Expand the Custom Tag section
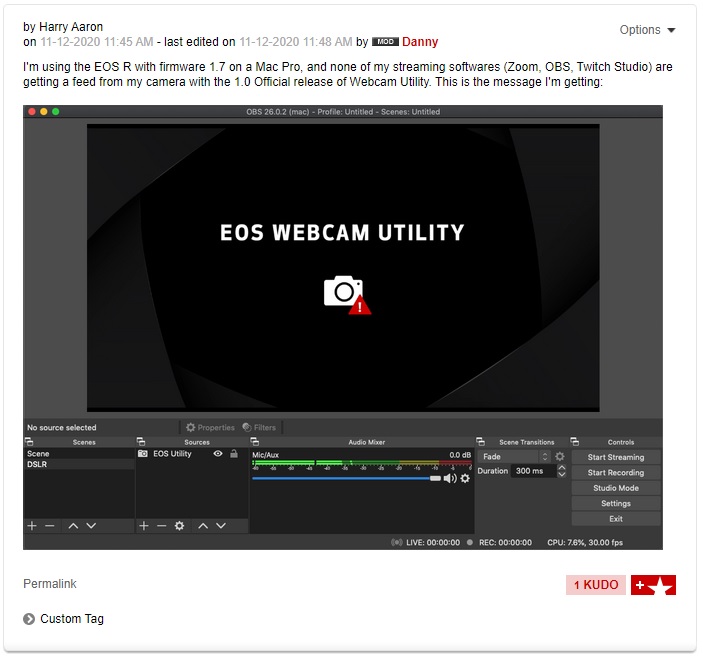703x658 pixels. tap(29, 619)
